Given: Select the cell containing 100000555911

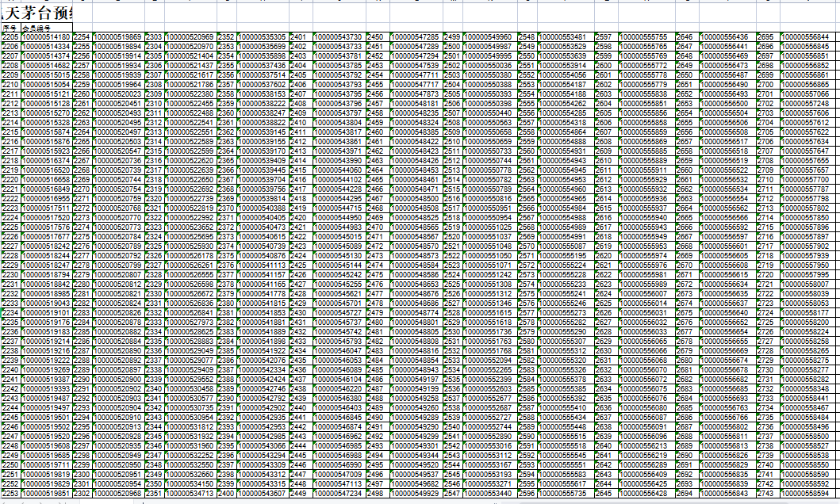Looking at the screenshot, I should point(646,170).
